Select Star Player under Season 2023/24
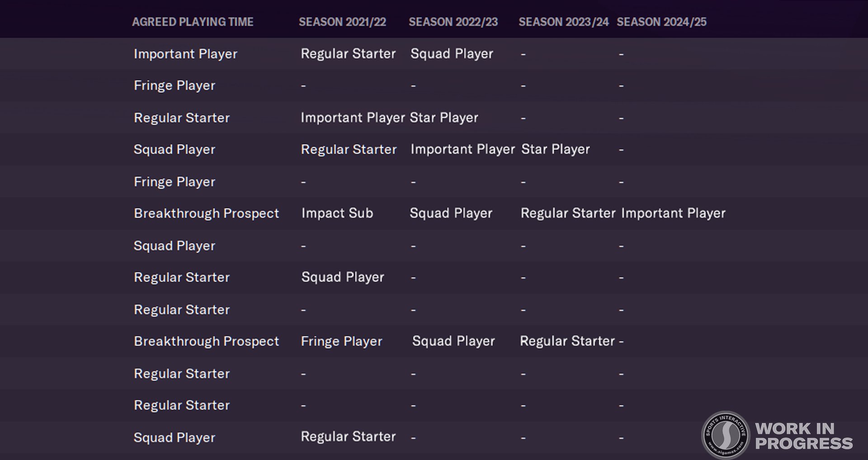Screen dimensions: 868x460 click(555, 149)
